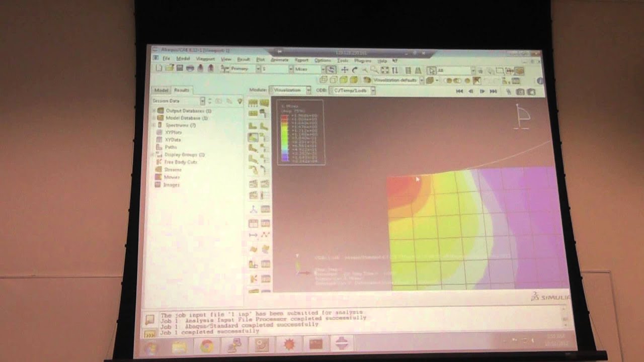The image size is (644, 362).
Task: Click the Abaqus taskbar icon
Action: coord(342,344)
